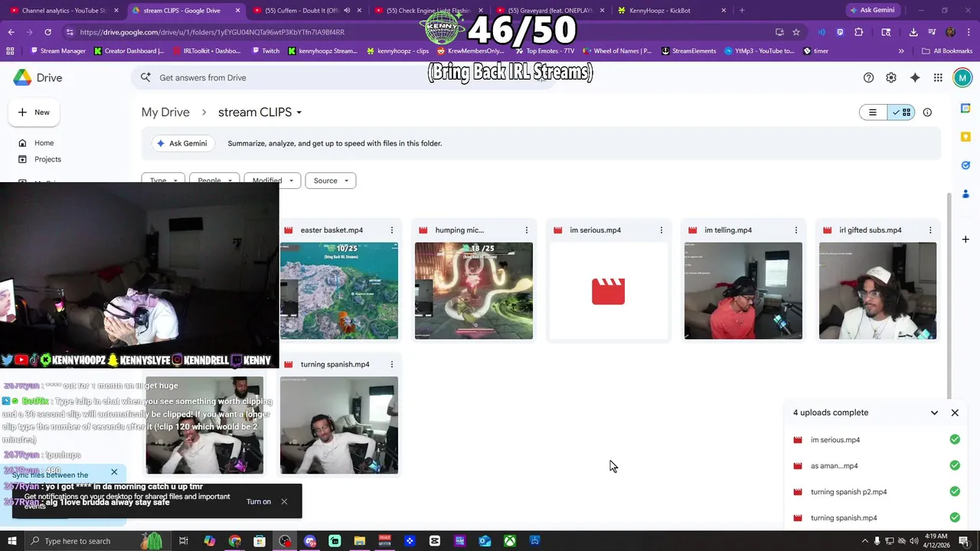Image resolution: width=980 pixels, height=551 pixels.
Task: Open Chrome downloads icon
Action: [913, 32]
